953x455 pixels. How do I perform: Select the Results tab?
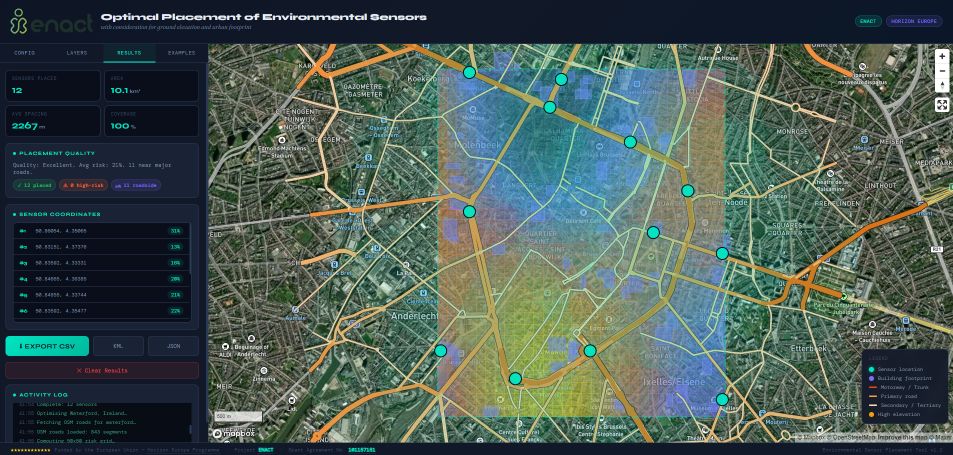pyautogui.click(x=129, y=53)
